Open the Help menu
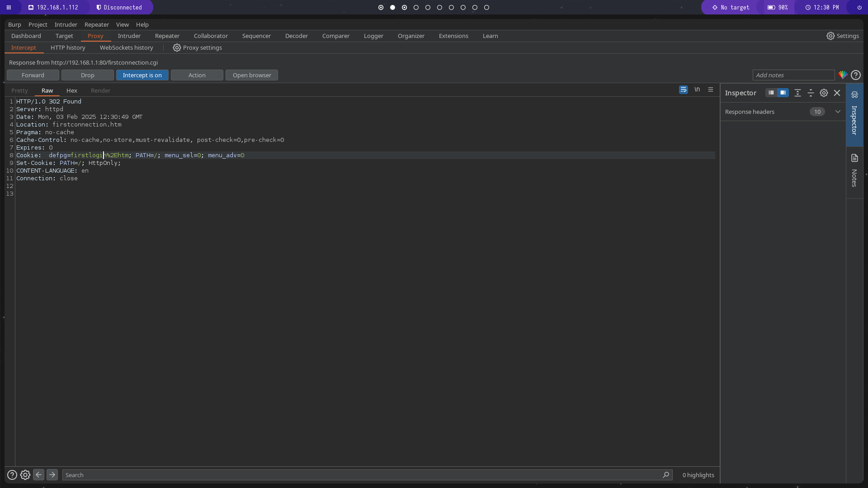The width and height of the screenshot is (868, 488). 142,24
